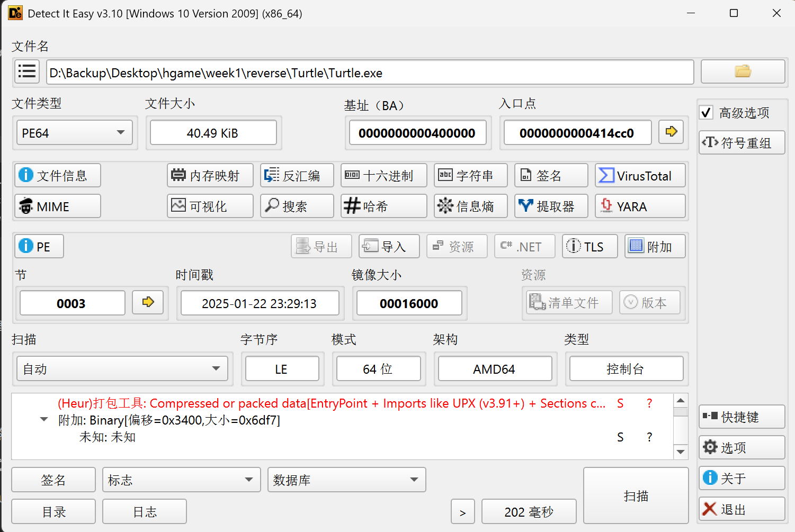
Task: Open 目录 directory button
Action: pos(53,511)
